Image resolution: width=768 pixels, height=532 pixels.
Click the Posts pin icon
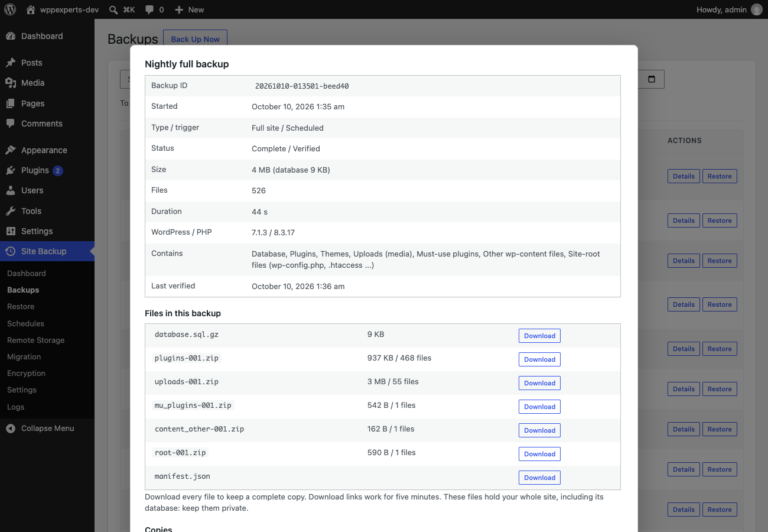[x=10, y=62]
